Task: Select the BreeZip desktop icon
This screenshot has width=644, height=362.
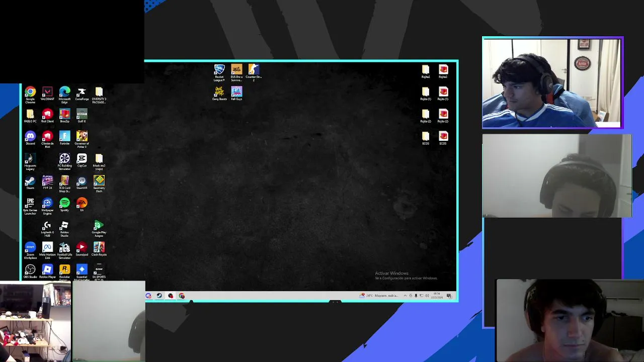Action: coord(64,116)
